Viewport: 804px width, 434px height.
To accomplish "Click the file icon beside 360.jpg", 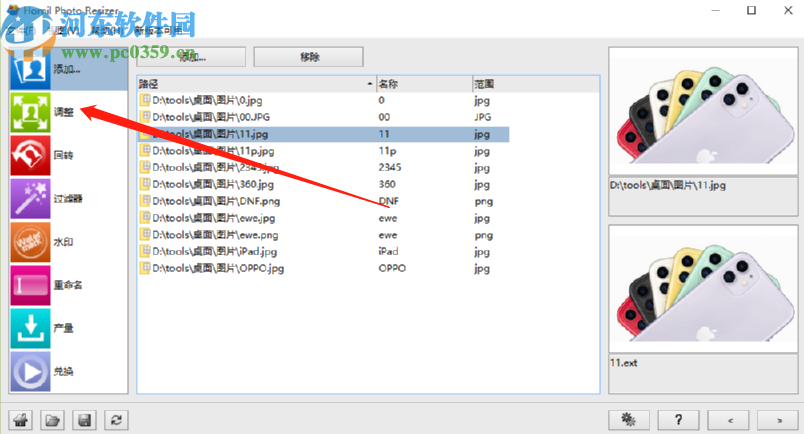I will point(145,184).
